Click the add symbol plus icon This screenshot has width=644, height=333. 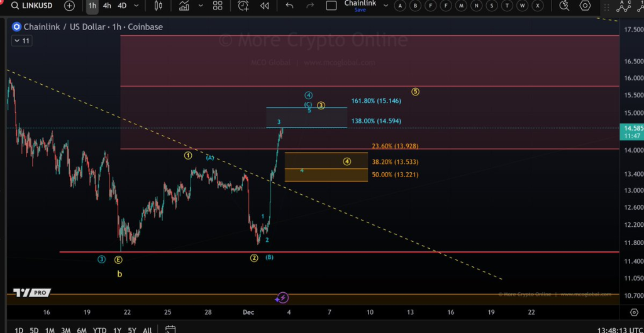(69, 6)
